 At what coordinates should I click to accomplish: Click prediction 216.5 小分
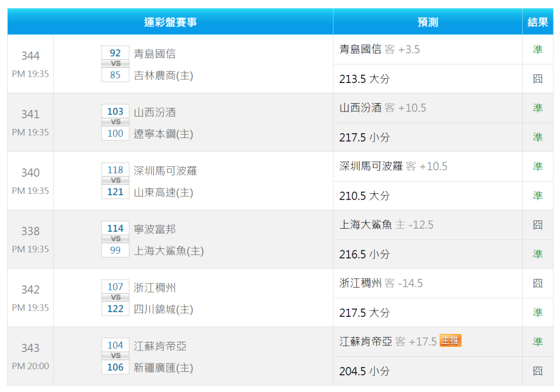pyautogui.click(x=365, y=255)
